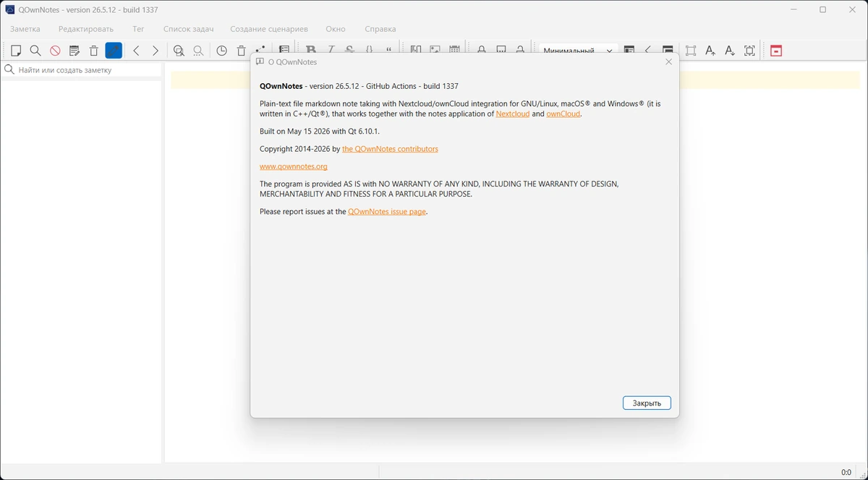Apply italic formatting with I icon
Screen dimensions: 868x480
[331, 51]
